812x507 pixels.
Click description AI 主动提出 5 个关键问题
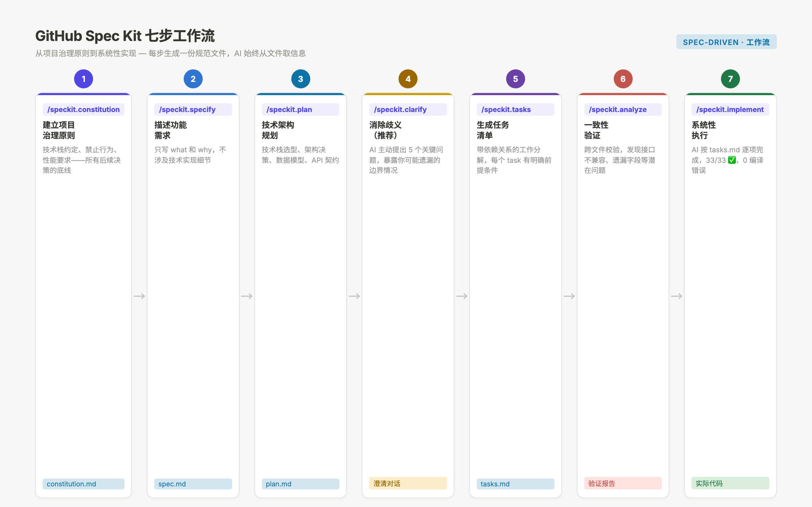(406, 160)
